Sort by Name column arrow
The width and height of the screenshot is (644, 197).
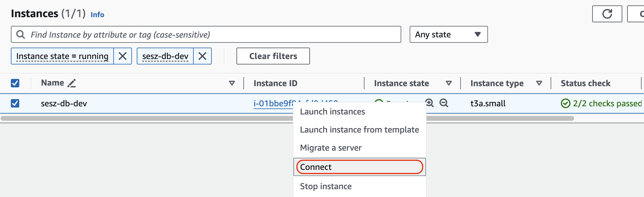point(232,83)
